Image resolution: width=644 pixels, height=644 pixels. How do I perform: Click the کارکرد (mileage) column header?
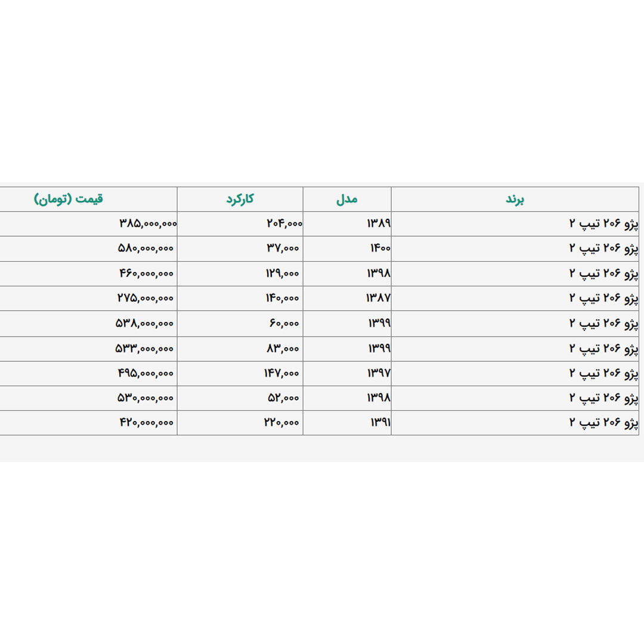[x=240, y=199]
